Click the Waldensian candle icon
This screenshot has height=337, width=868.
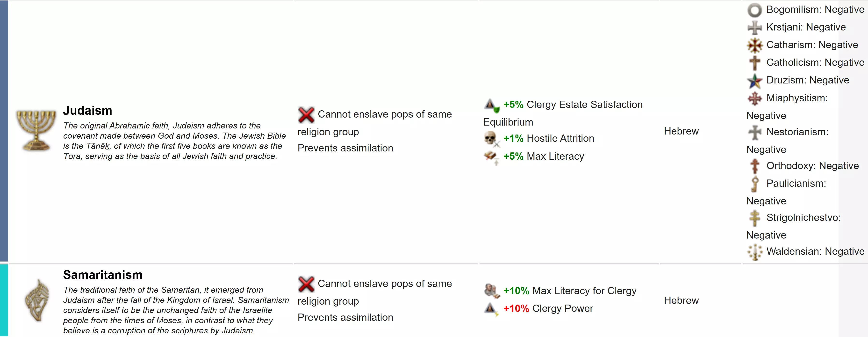click(x=755, y=252)
